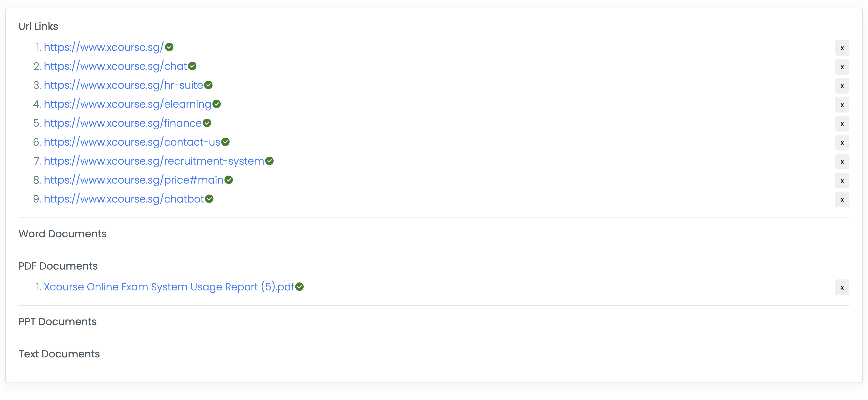Viewport: 868px width, 400px height.
Task: Click green check icon beside /chatbot URL
Action: click(x=209, y=199)
